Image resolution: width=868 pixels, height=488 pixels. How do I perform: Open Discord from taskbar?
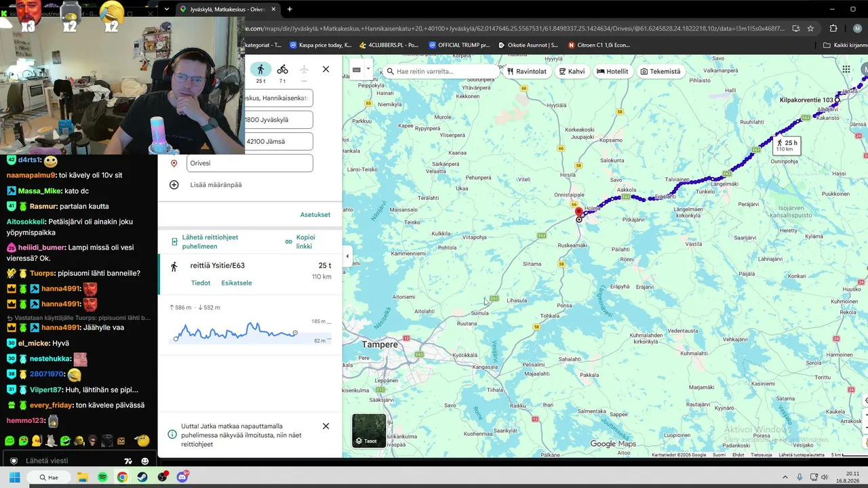click(x=182, y=477)
